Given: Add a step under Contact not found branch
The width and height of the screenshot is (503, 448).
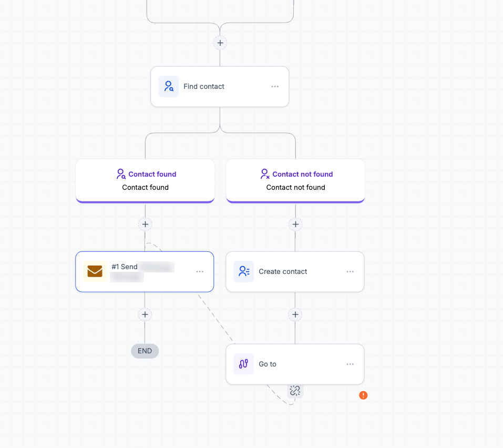Looking at the screenshot, I should pos(295,225).
